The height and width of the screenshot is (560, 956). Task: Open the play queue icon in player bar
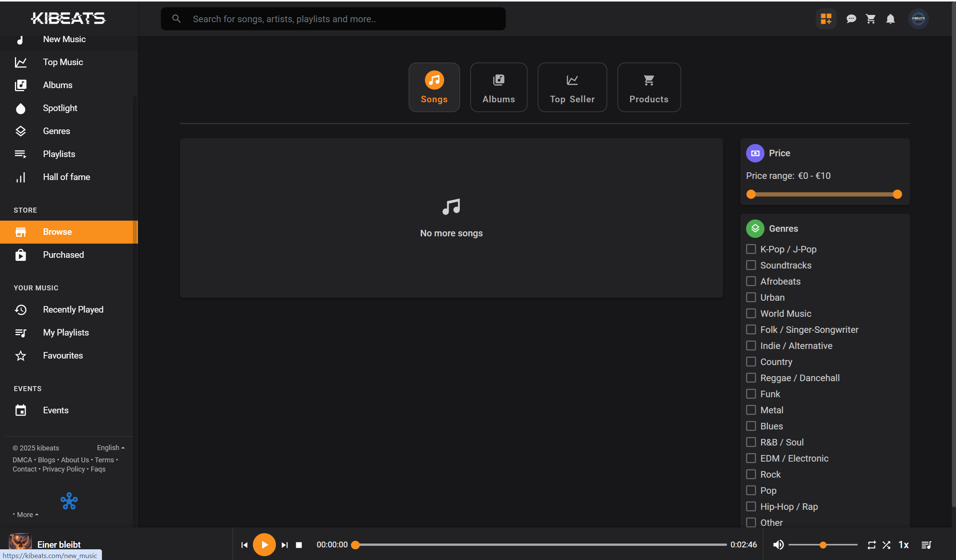click(x=926, y=545)
